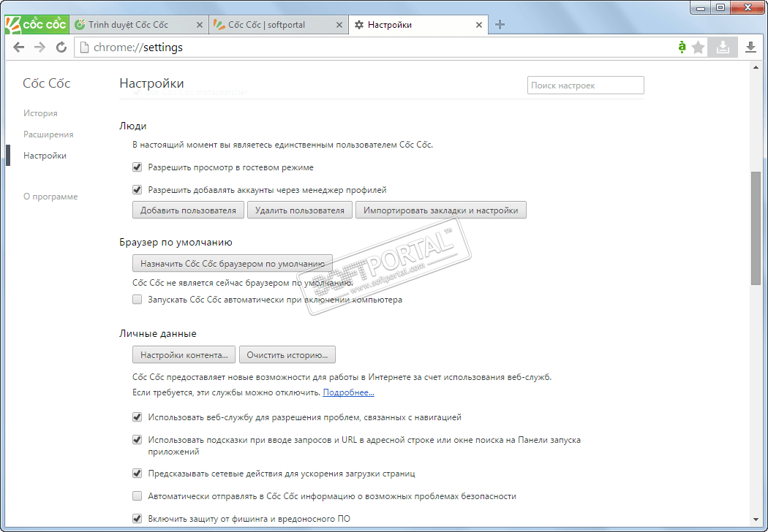Viewport: 768px width, 532px height.
Task: Go back with the back arrow
Action: point(18,47)
